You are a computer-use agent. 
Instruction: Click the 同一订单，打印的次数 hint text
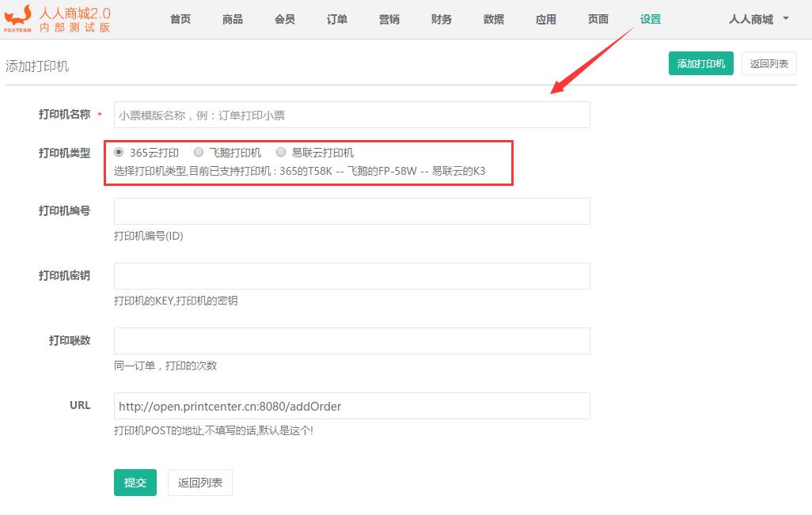point(165,365)
